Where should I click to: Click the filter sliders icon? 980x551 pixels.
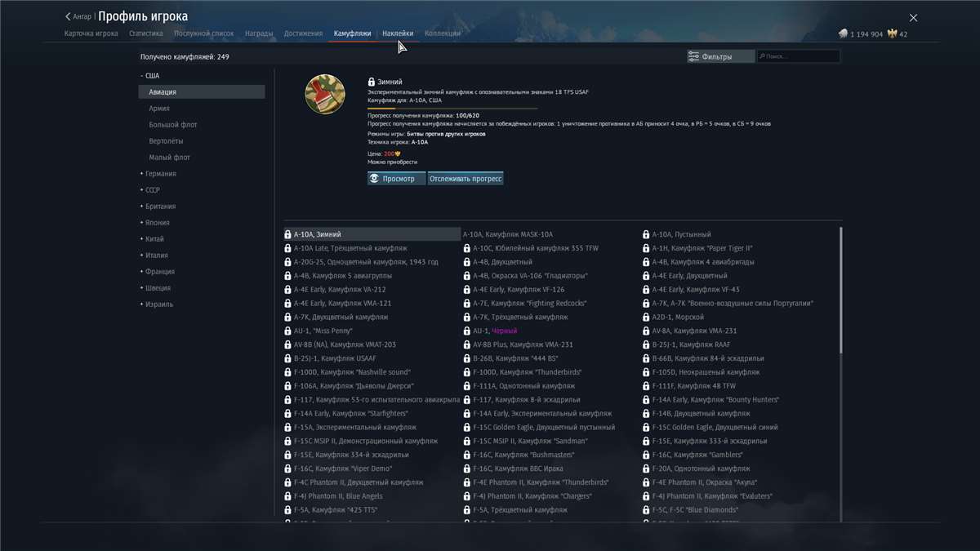pos(694,57)
